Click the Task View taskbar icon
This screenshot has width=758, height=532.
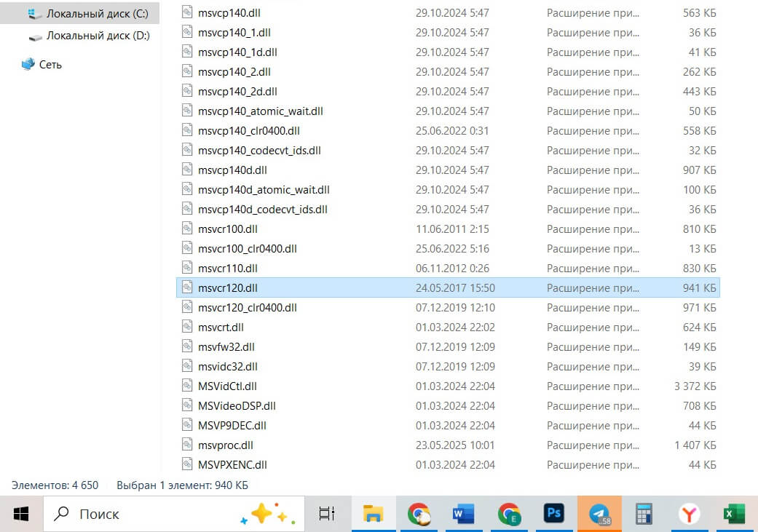tap(327, 514)
